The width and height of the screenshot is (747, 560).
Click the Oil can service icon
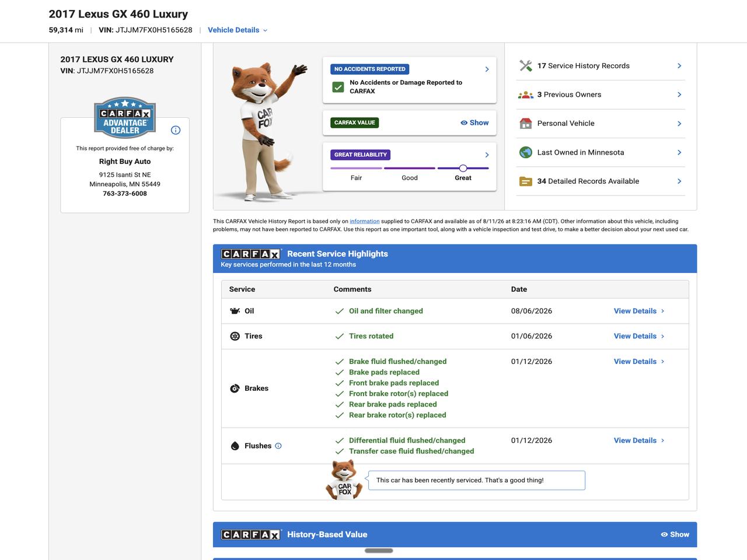[235, 311]
